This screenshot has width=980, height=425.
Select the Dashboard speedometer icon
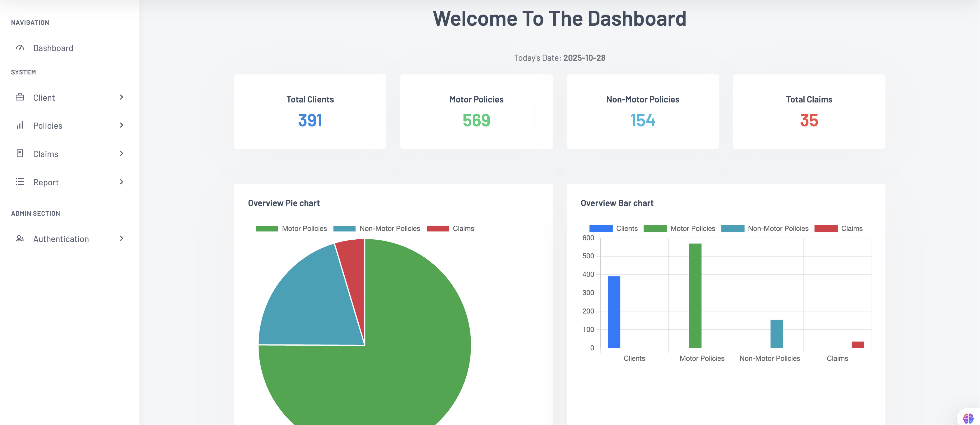tap(19, 48)
